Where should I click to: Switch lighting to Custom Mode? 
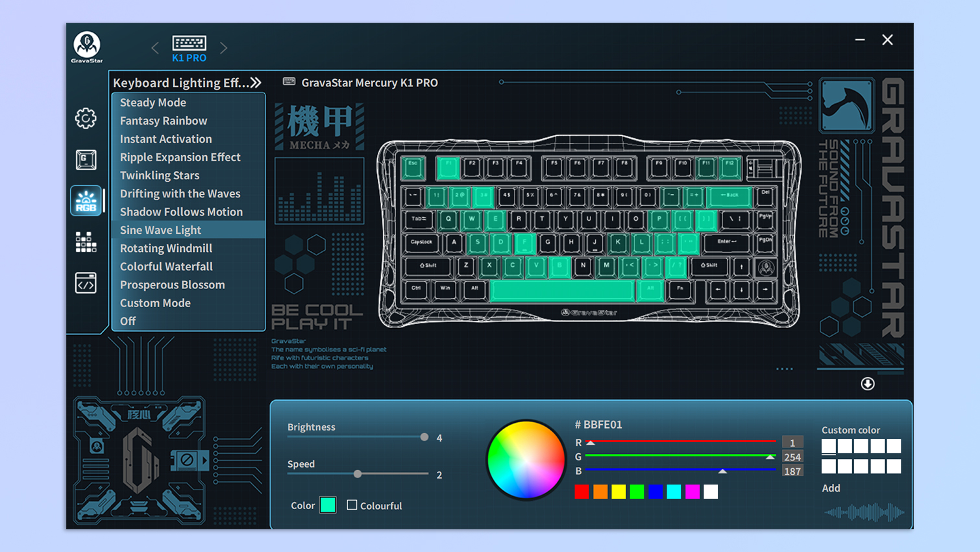155,303
